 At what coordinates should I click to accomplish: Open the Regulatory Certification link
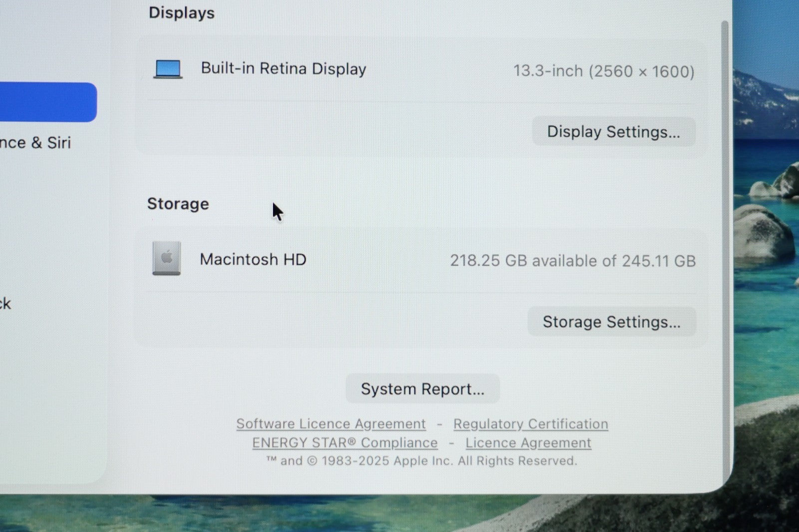(x=530, y=424)
